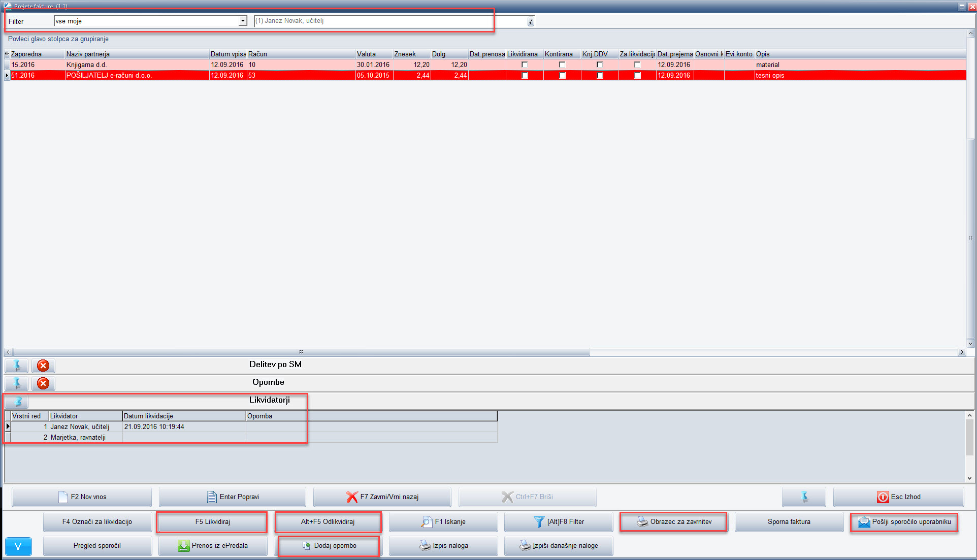Viewport: 977px width, 560px height.
Task: Click the pin icon beside Delitev po SM
Action: click(17, 366)
